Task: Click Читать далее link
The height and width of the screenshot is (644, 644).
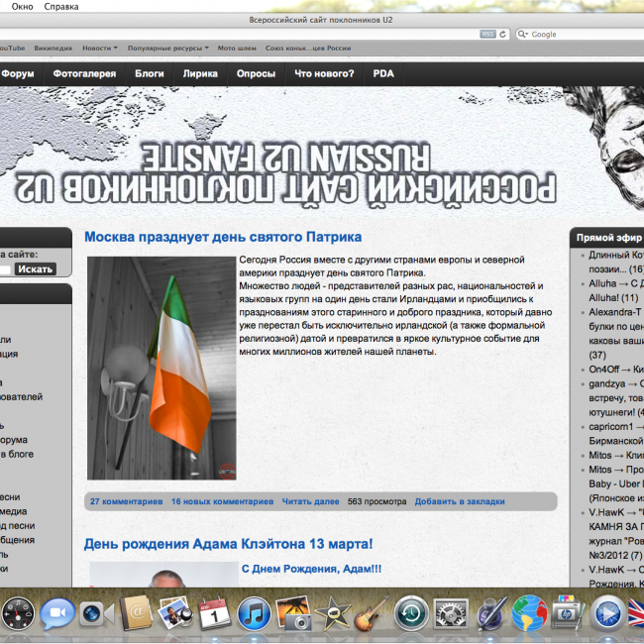Action: (310, 501)
